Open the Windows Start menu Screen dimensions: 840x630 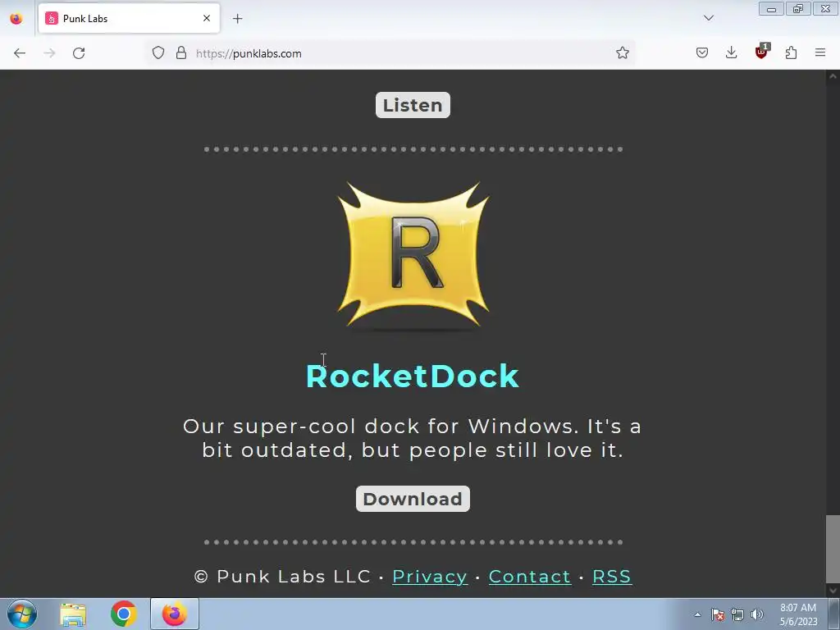click(22, 614)
